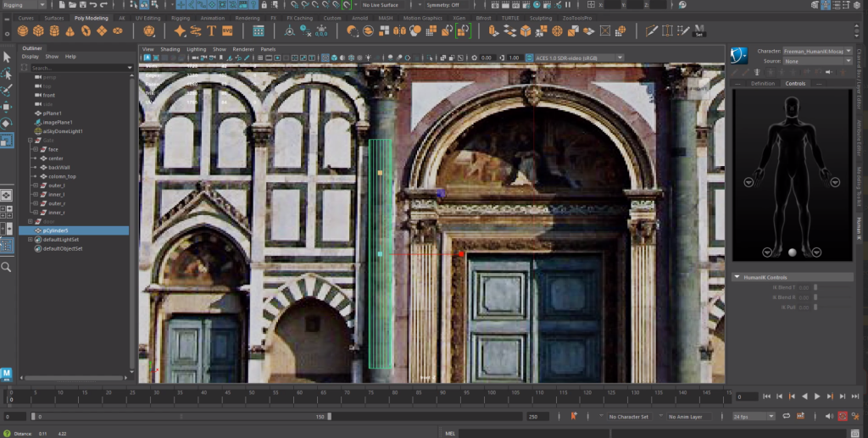Click the SVG shelf icon

[x=227, y=31]
